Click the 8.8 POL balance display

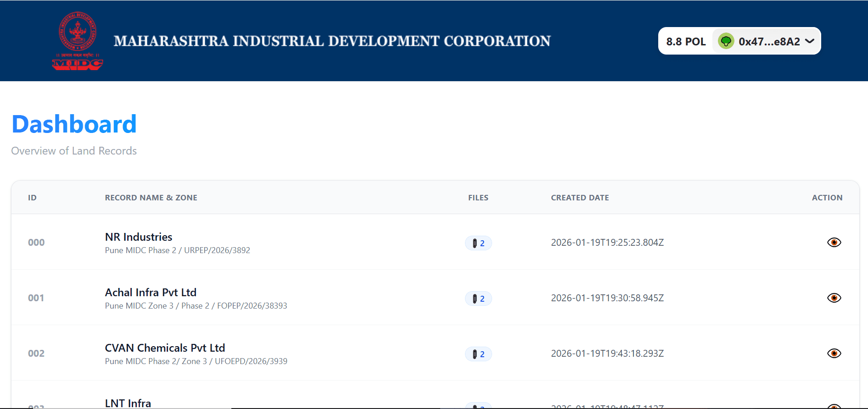pos(686,42)
